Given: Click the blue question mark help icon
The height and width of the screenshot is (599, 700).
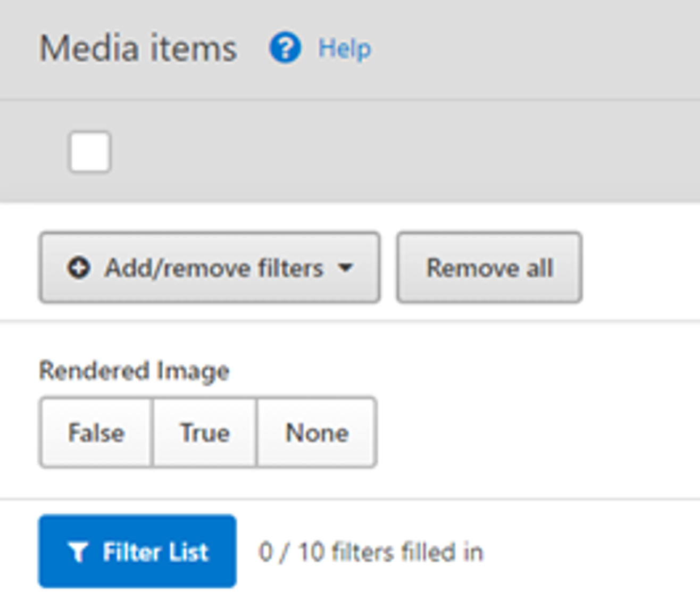Looking at the screenshot, I should tap(285, 48).
